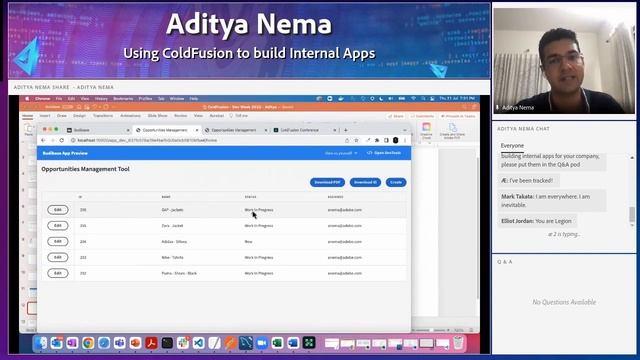Click the Opportunities Management Tool heading

85,169
